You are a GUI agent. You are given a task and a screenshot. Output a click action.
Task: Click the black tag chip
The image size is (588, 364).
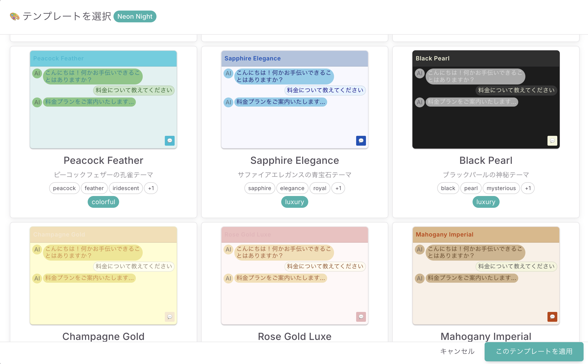[x=448, y=188]
